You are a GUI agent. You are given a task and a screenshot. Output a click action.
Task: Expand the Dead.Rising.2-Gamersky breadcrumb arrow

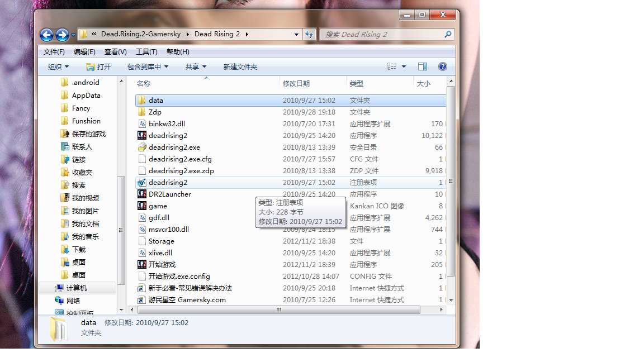pos(187,35)
